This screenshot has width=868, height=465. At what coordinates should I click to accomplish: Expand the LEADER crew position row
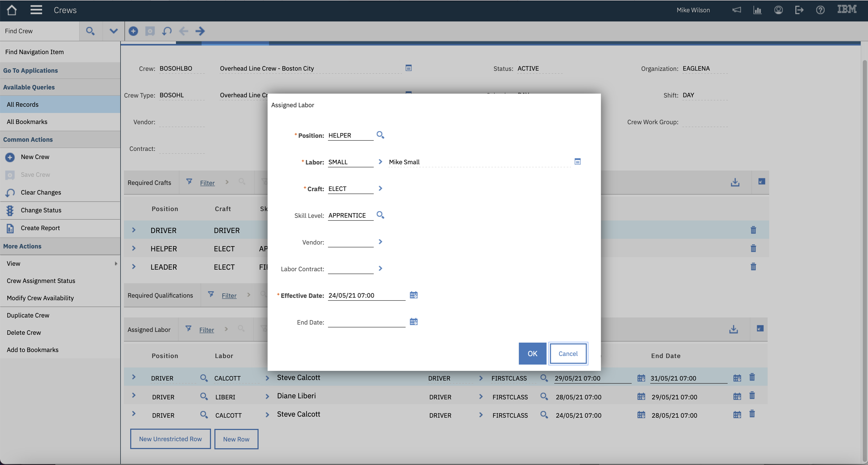pos(133,266)
